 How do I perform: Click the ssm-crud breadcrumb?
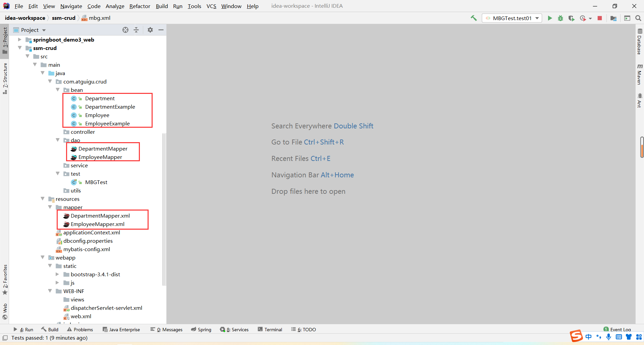[x=64, y=18]
